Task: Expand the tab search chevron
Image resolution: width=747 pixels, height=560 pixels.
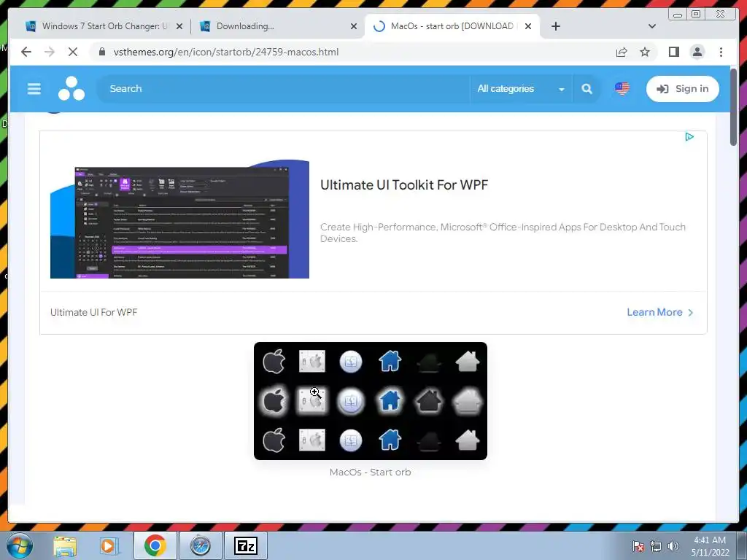Action: coord(652,26)
